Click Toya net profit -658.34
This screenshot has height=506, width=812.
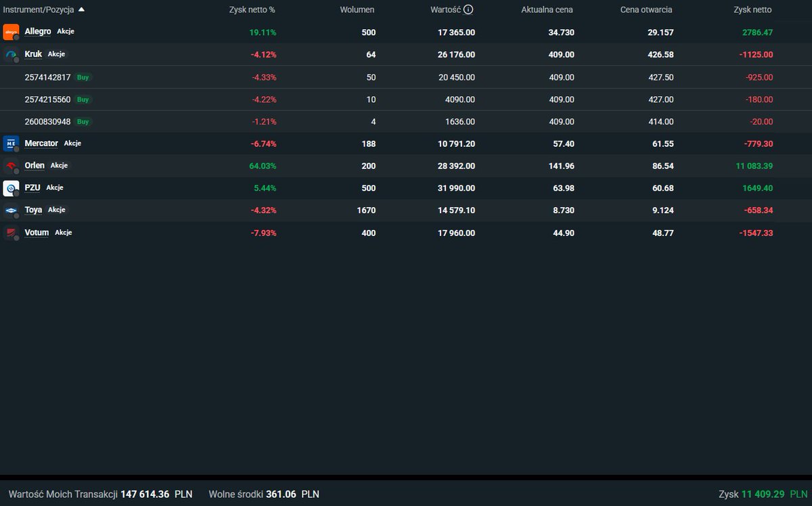pos(758,210)
